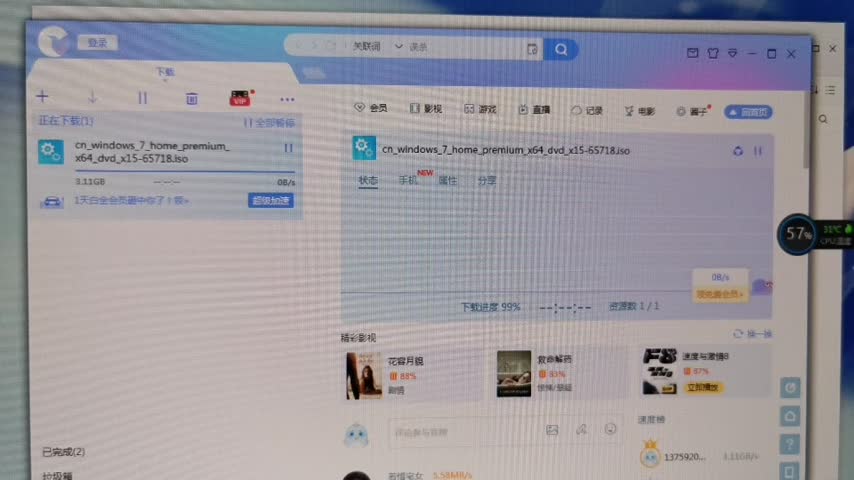Click the plus new task icon
854x480 pixels.
click(42, 96)
